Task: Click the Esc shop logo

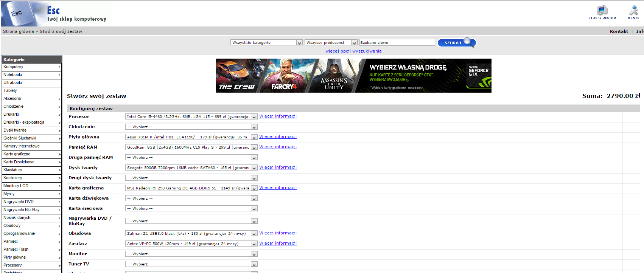Action: tap(56, 14)
